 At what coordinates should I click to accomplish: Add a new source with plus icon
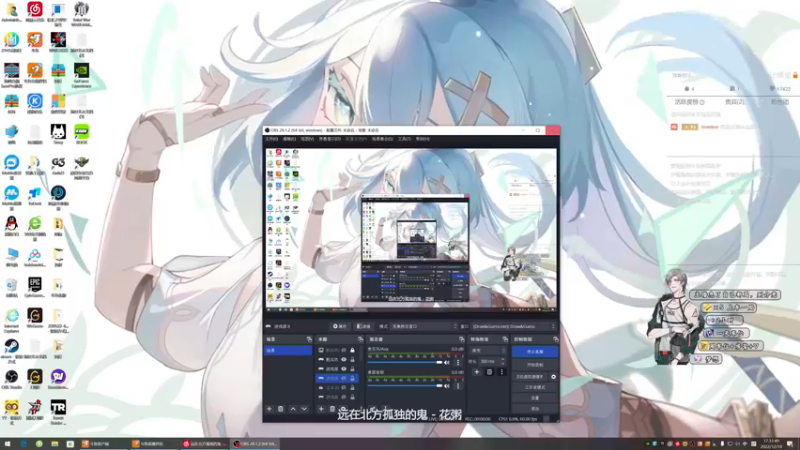321,409
